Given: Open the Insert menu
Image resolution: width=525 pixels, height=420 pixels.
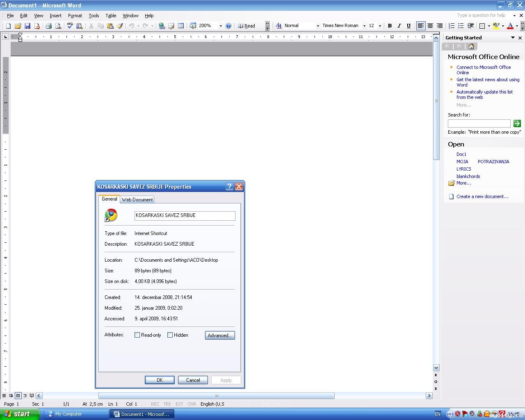Looking at the screenshot, I should [55, 16].
